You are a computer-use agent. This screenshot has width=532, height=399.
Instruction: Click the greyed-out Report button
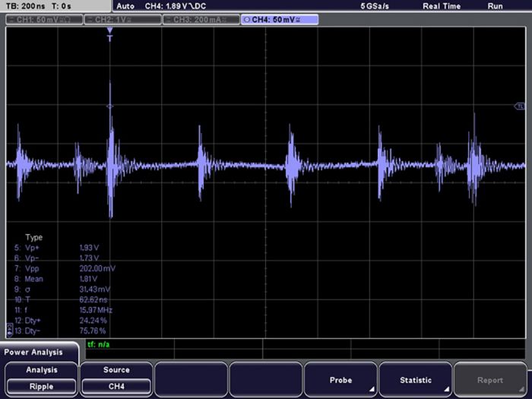490,379
